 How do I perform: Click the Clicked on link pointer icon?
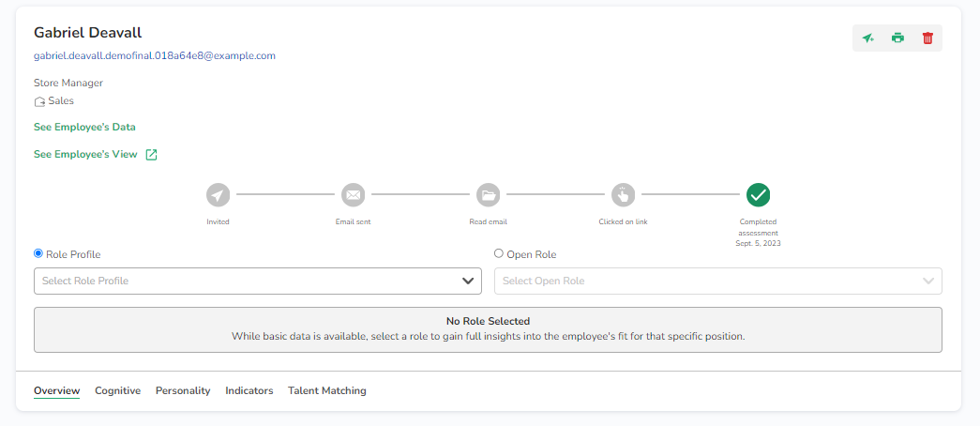pyautogui.click(x=623, y=195)
